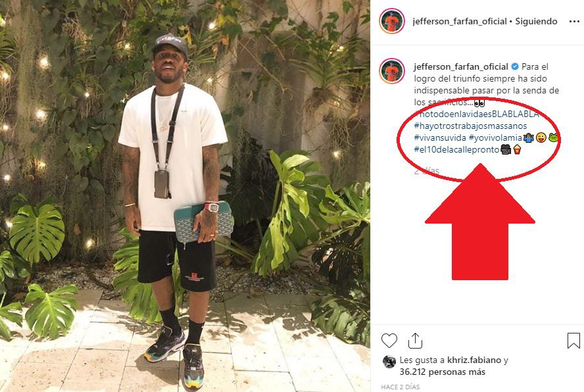The height and width of the screenshot is (392, 584).
Task: Like the post with heart icon
Action: click(x=389, y=341)
